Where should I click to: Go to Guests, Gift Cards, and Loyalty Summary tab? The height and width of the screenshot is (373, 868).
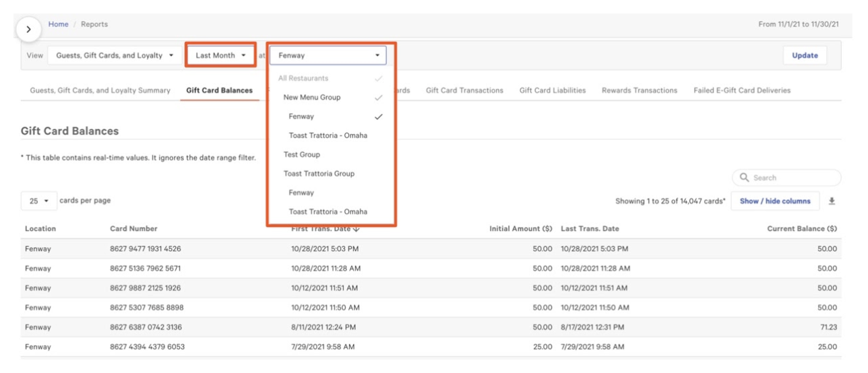(100, 90)
